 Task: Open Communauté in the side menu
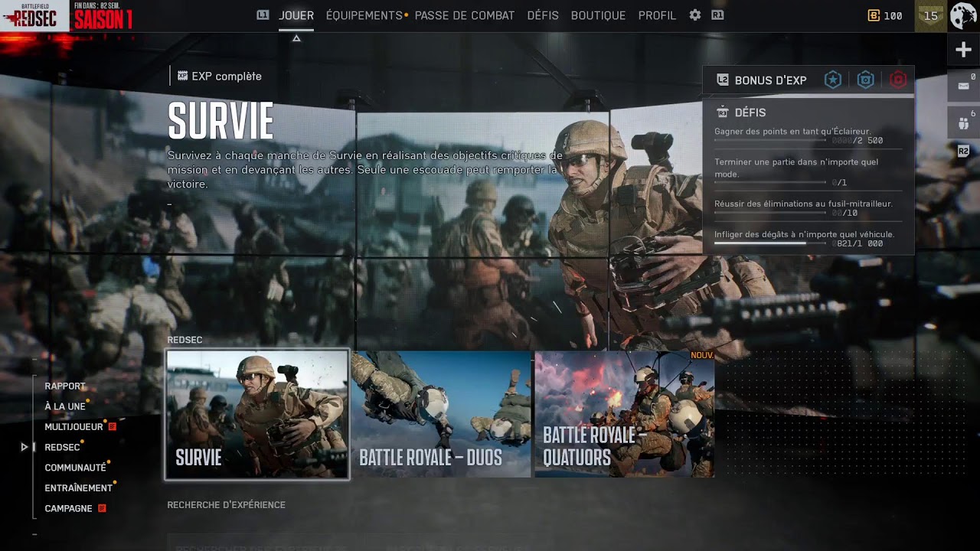[x=75, y=468]
